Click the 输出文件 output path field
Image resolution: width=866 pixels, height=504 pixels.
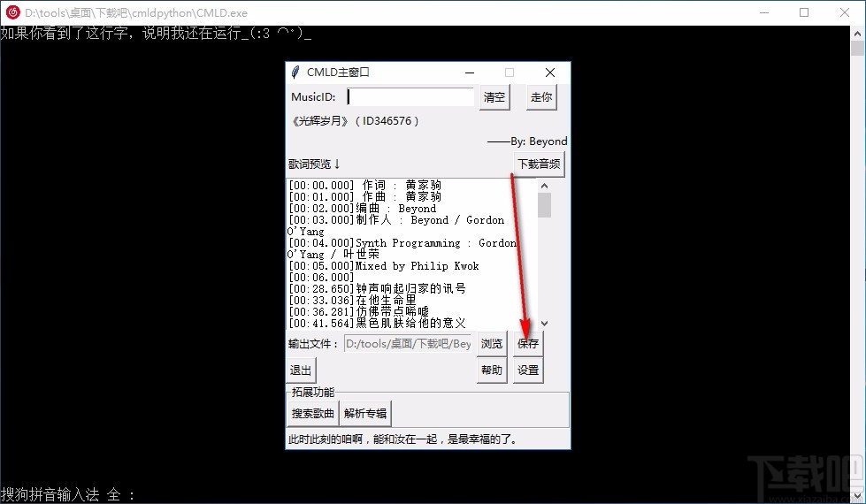(408, 343)
